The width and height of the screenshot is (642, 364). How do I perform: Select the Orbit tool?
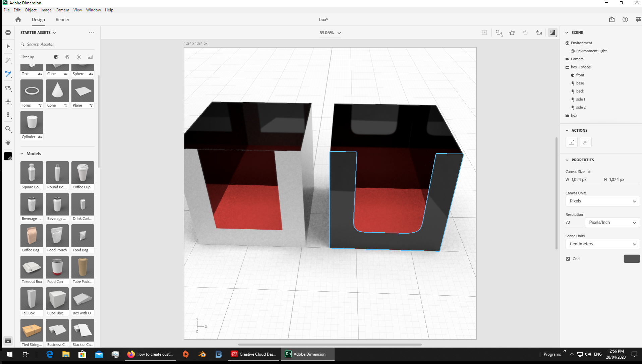(x=8, y=88)
